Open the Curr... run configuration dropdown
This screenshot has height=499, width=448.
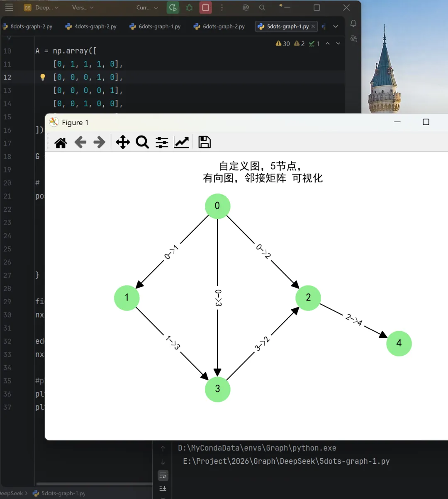(147, 7)
